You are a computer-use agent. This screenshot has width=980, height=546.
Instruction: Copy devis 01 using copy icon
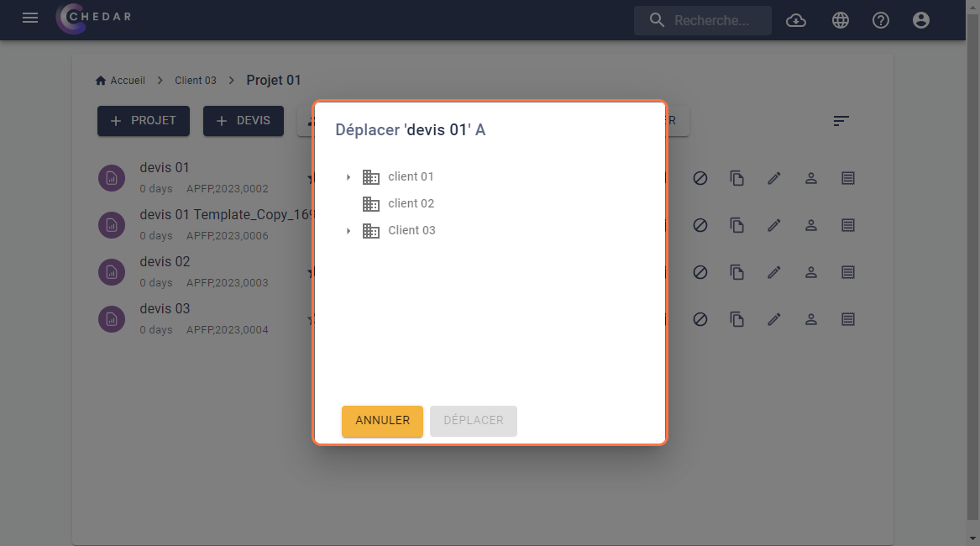tap(736, 178)
